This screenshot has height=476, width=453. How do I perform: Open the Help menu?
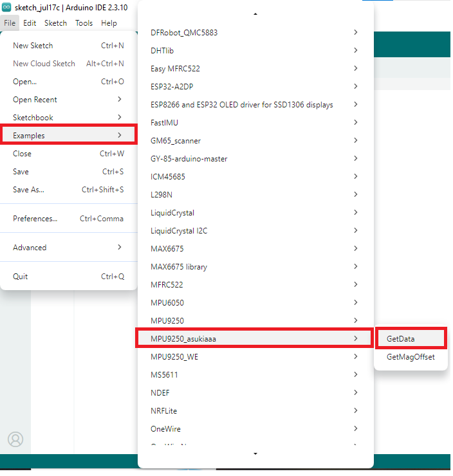tap(109, 23)
